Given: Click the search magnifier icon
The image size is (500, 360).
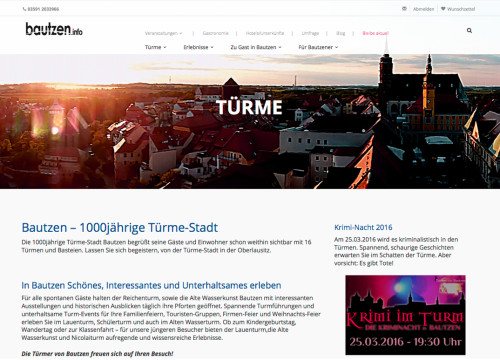Looking at the screenshot, I should tap(469, 31).
